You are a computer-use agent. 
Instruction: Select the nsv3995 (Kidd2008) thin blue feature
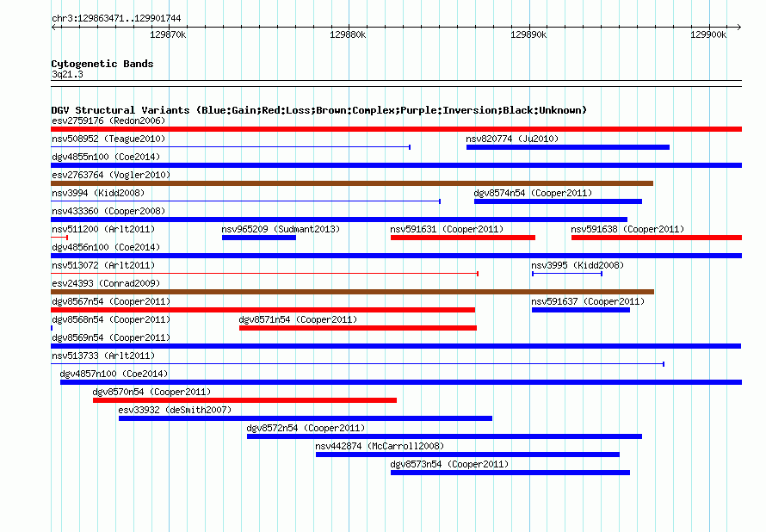click(x=567, y=274)
